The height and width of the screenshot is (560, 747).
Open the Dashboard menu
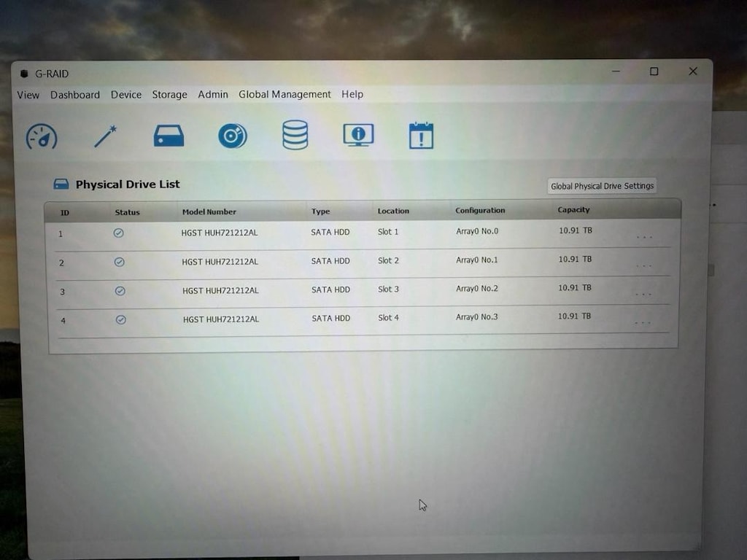click(x=75, y=95)
